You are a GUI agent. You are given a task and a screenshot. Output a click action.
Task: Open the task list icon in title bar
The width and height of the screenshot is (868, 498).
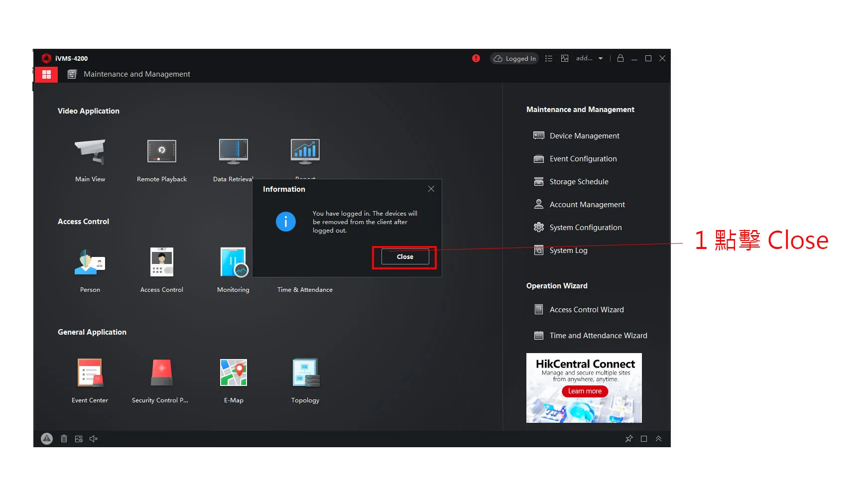(x=549, y=58)
